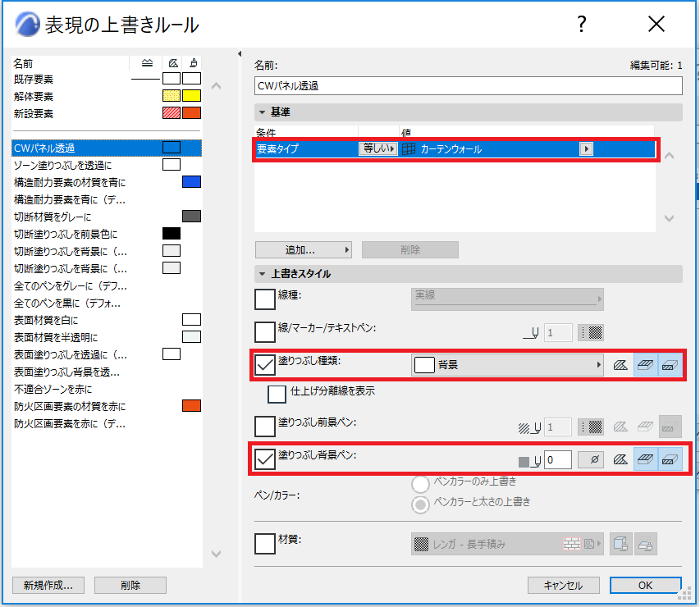The height and width of the screenshot is (607, 700).
Task: Click the キャンセル button
Action: (x=564, y=585)
